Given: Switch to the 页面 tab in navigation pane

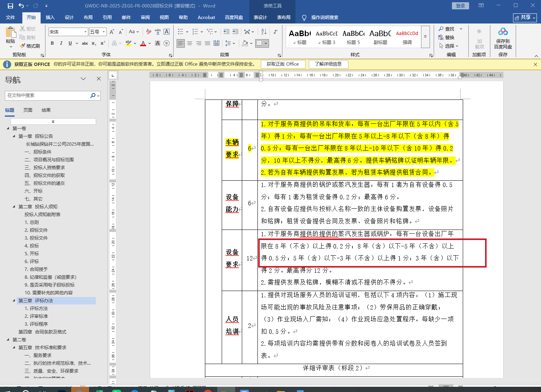Looking at the screenshot, I should point(28,110).
